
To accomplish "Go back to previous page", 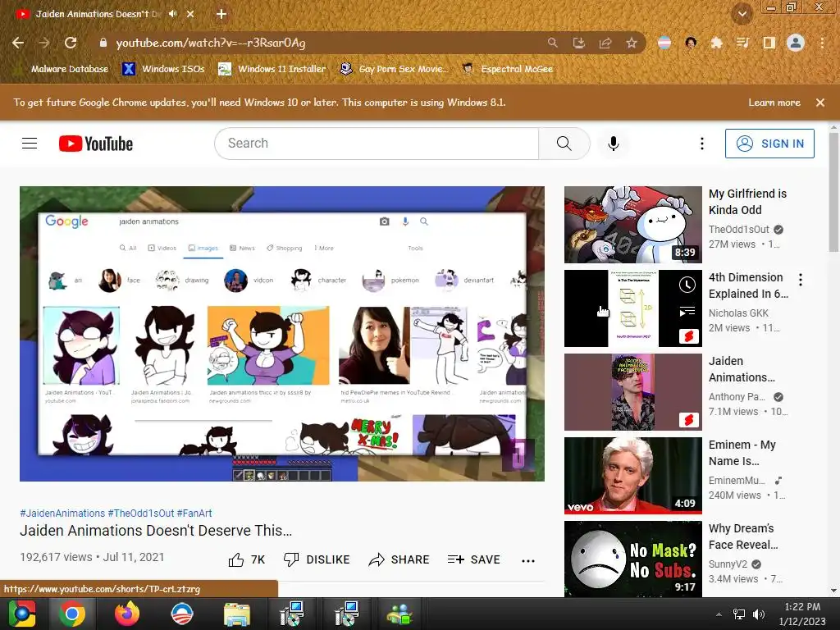I will point(18,43).
